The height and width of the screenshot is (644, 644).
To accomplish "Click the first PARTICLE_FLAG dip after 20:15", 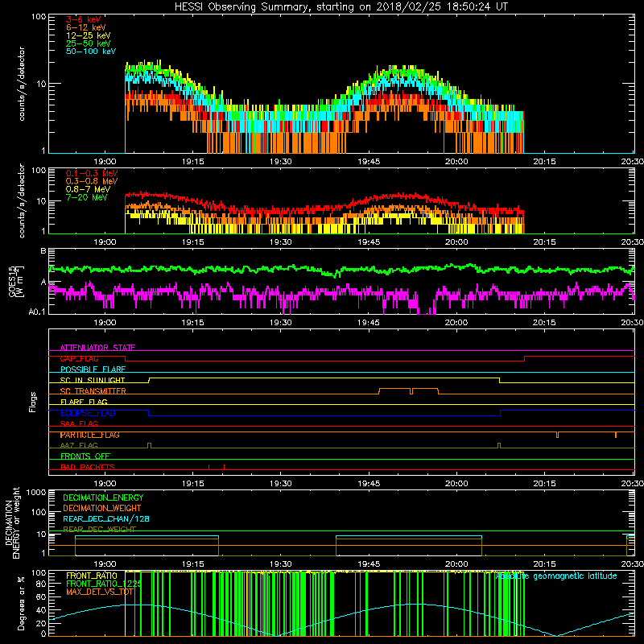I will 557,435.
